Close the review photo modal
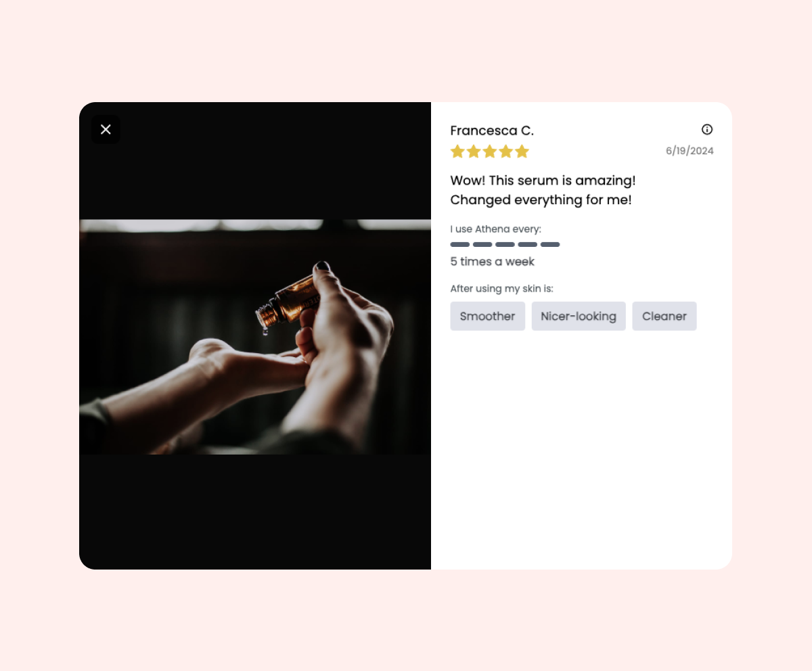The height and width of the screenshot is (671, 812). 106,129
